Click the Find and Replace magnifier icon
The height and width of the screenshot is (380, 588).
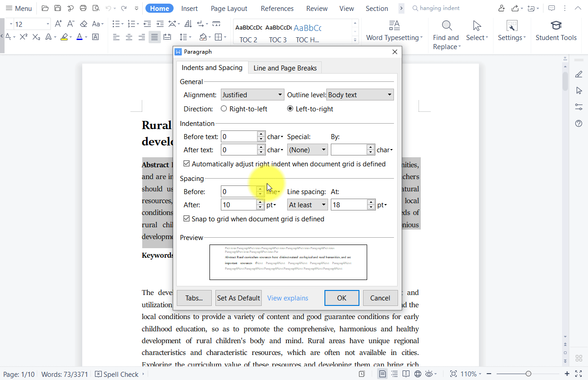pos(447,25)
